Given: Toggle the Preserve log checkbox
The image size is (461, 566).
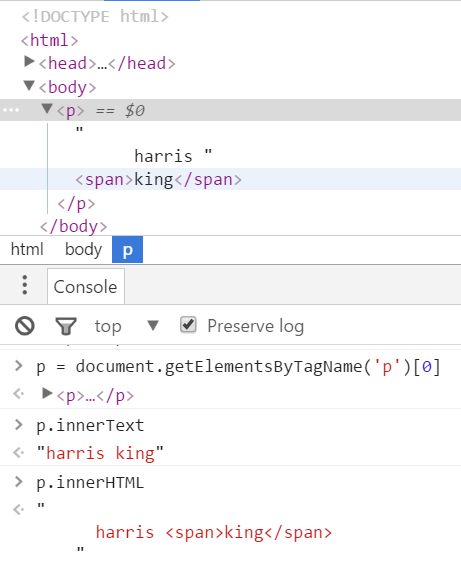Looking at the screenshot, I should [188, 325].
